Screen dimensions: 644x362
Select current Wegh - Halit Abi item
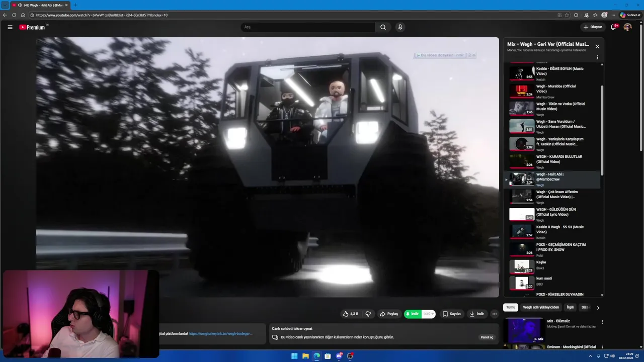[x=552, y=179]
